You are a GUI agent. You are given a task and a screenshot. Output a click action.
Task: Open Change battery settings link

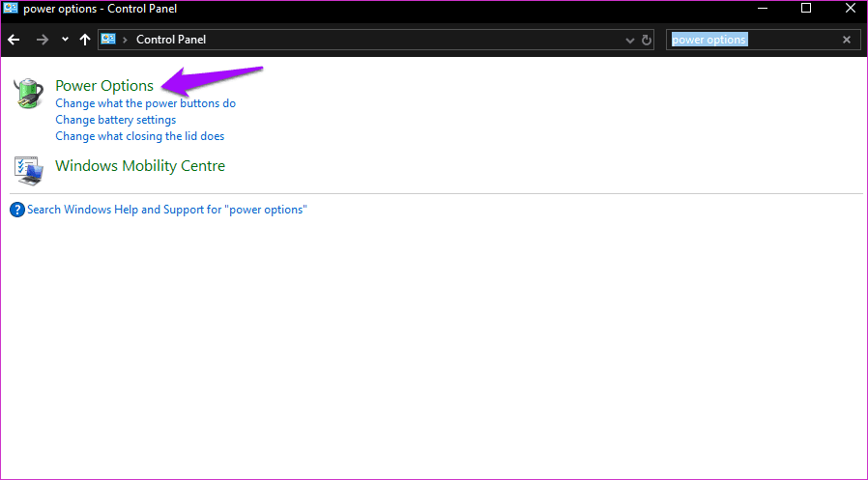[116, 120]
